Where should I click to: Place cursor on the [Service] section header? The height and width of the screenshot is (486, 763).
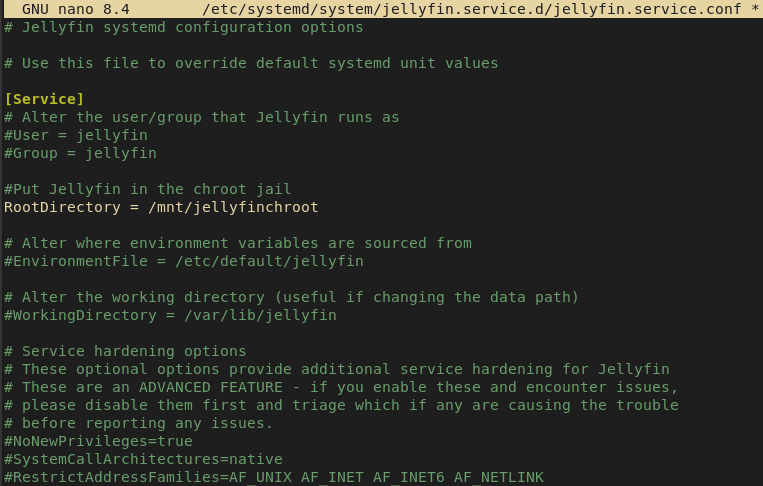44,99
